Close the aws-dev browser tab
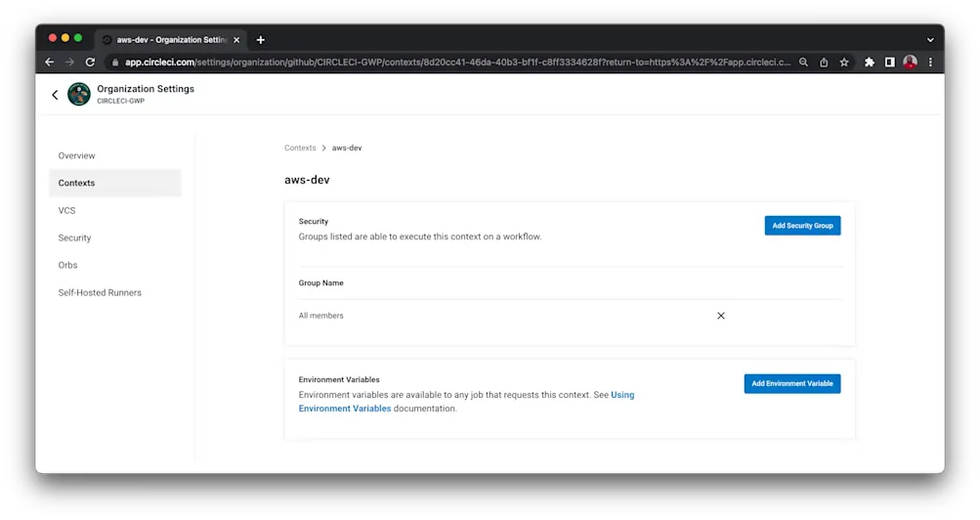This screenshot has width=980, height=520. point(236,40)
